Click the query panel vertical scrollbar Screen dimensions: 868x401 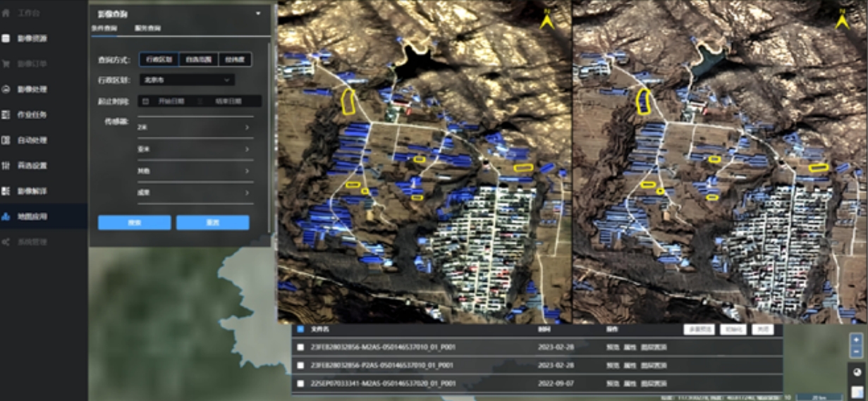271,141
